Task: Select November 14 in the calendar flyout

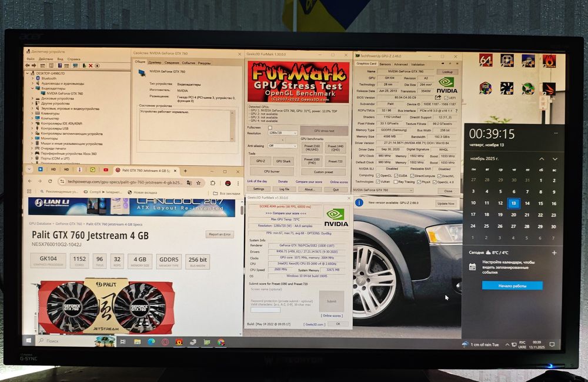Action: tap(527, 203)
